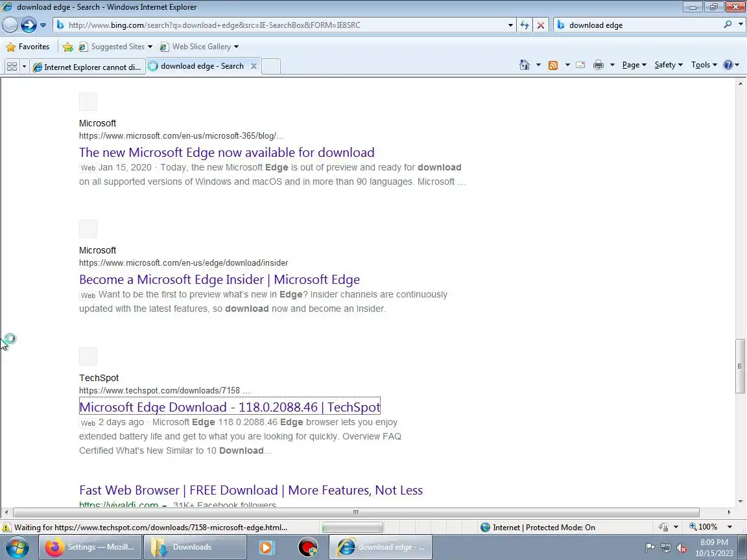Click the InPrivate filtering status icon
Screen dimensions: 747x560
(x=663, y=527)
